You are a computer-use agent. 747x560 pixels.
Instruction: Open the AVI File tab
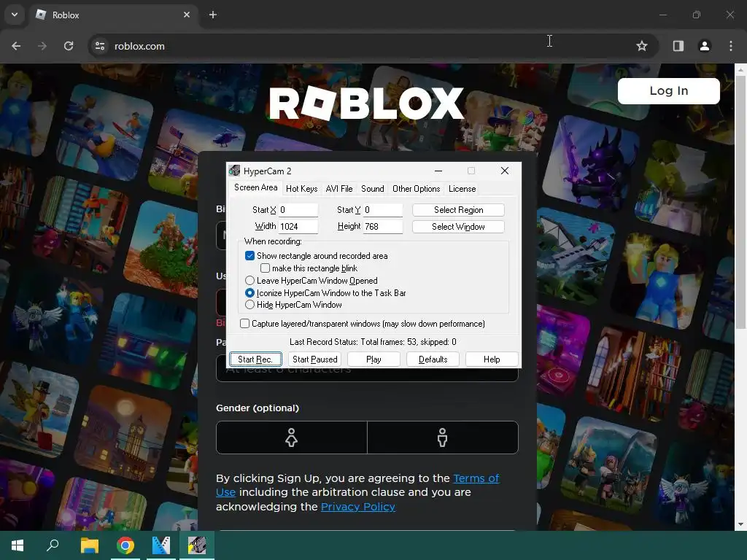(339, 189)
